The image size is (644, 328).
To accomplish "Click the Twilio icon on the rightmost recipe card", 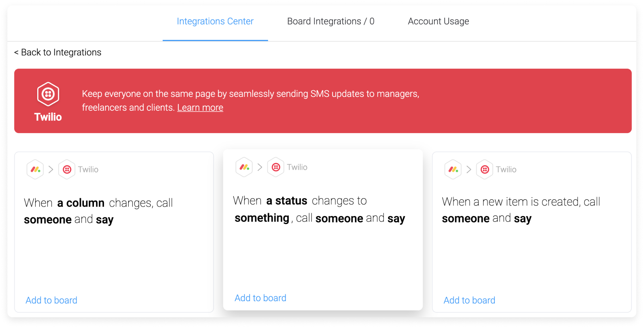I will coord(485,169).
